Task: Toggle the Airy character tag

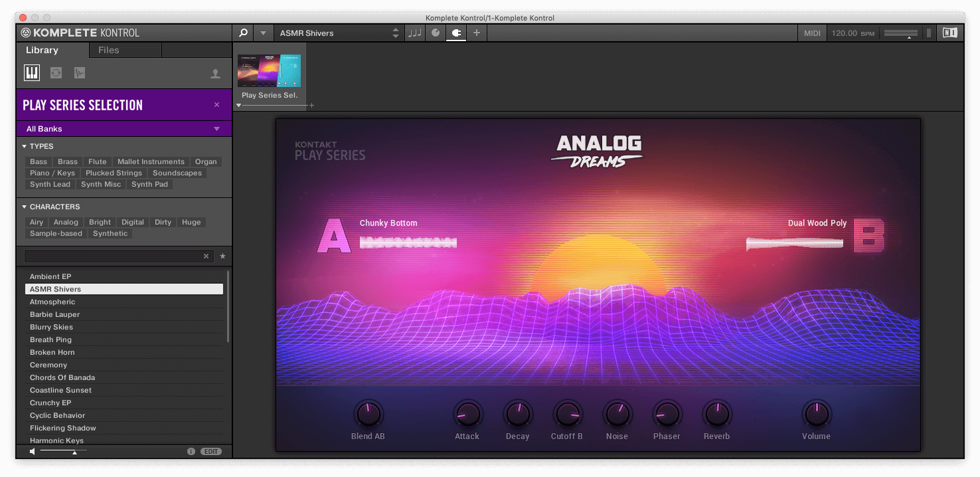Action: pos(37,222)
